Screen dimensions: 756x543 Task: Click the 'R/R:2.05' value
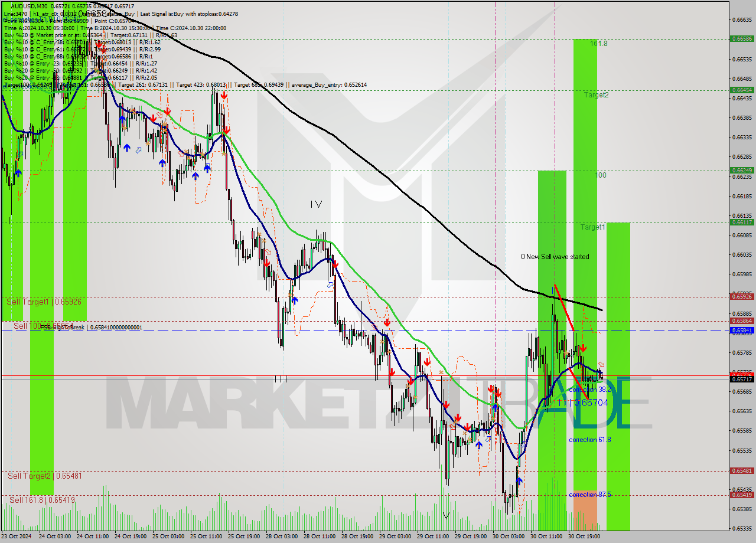pos(148,77)
